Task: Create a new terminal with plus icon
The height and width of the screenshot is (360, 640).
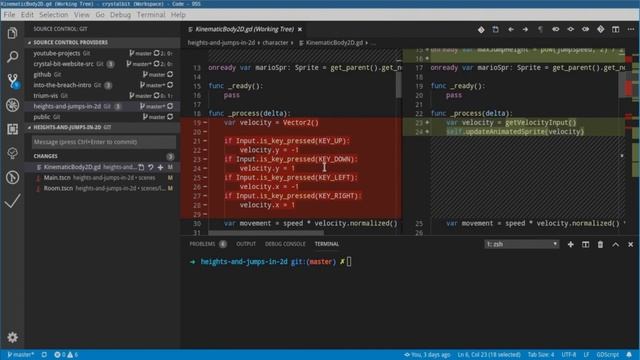Action: coord(571,244)
